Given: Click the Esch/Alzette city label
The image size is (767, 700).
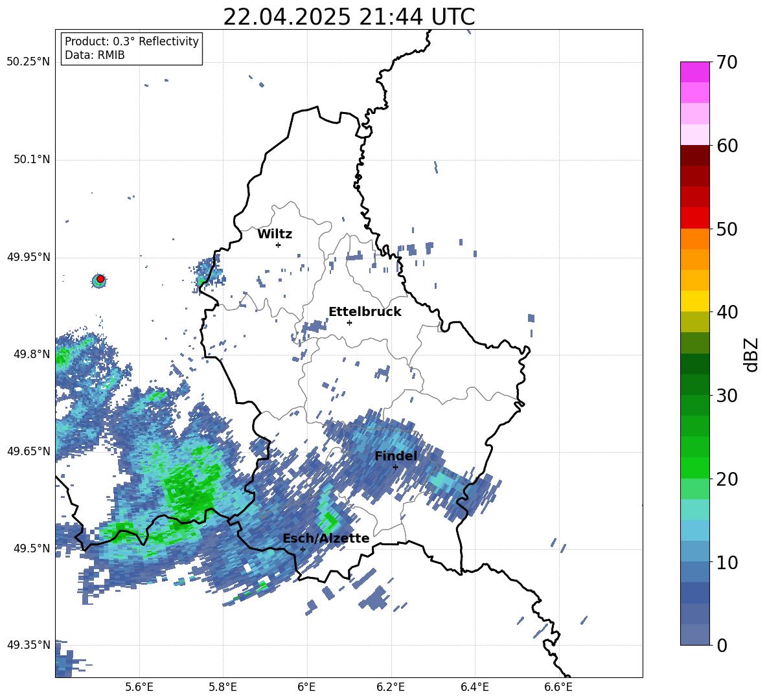Looking at the screenshot, I should 326,538.
